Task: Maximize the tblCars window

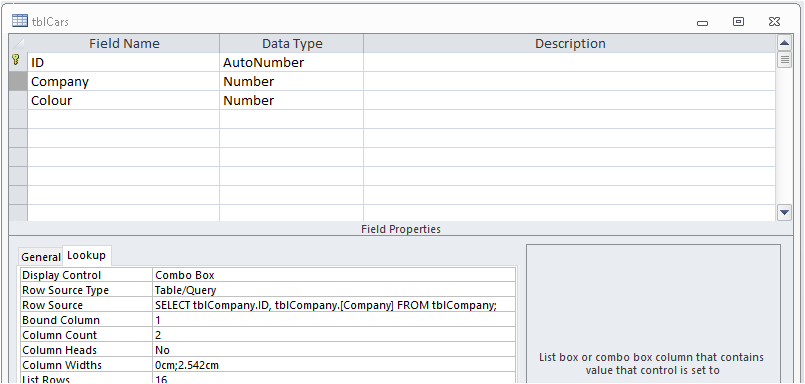Action: click(738, 22)
